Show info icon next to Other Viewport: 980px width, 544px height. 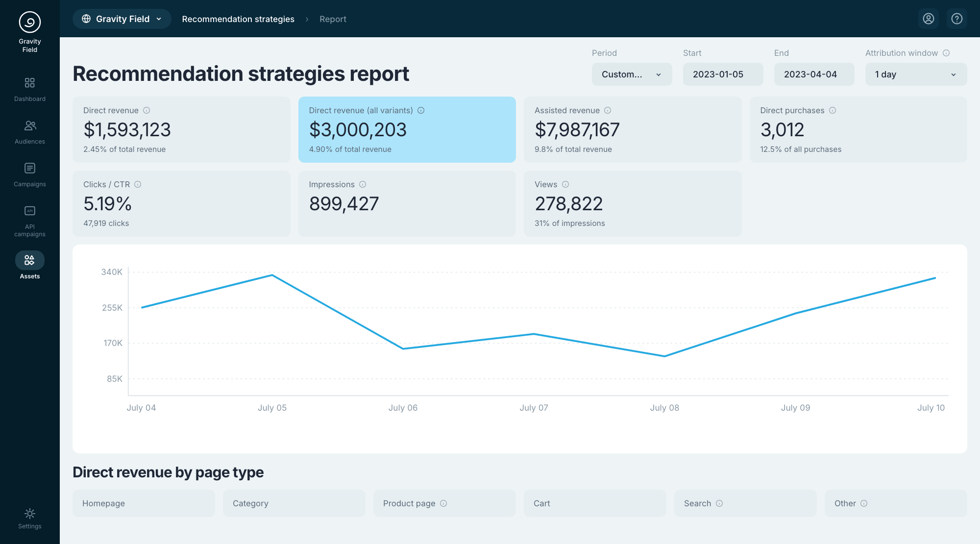(864, 503)
